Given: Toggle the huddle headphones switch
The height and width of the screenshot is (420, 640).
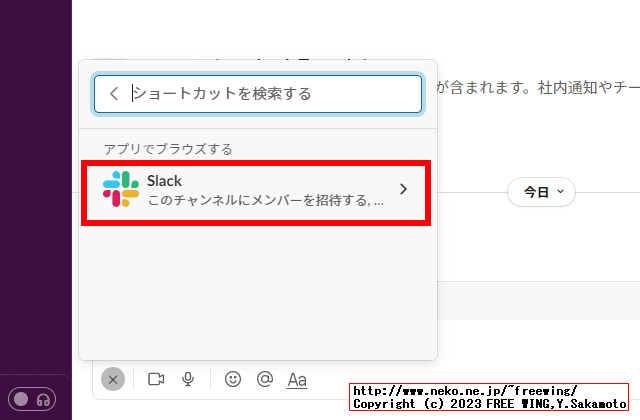Looking at the screenshot, I should point(32,399).
